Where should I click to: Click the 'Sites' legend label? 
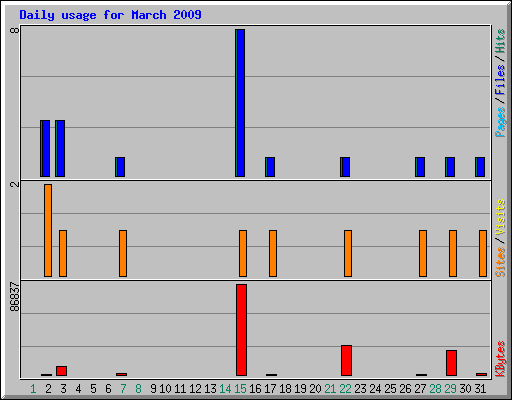pyautogui.click(x=500, y=262)
